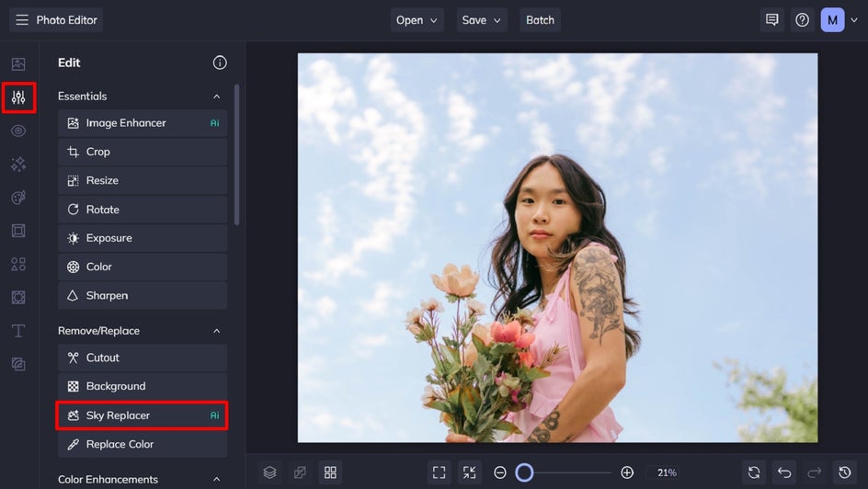Click the Batch button
Viewport: 868px width, 489px height.
(540, 20)
